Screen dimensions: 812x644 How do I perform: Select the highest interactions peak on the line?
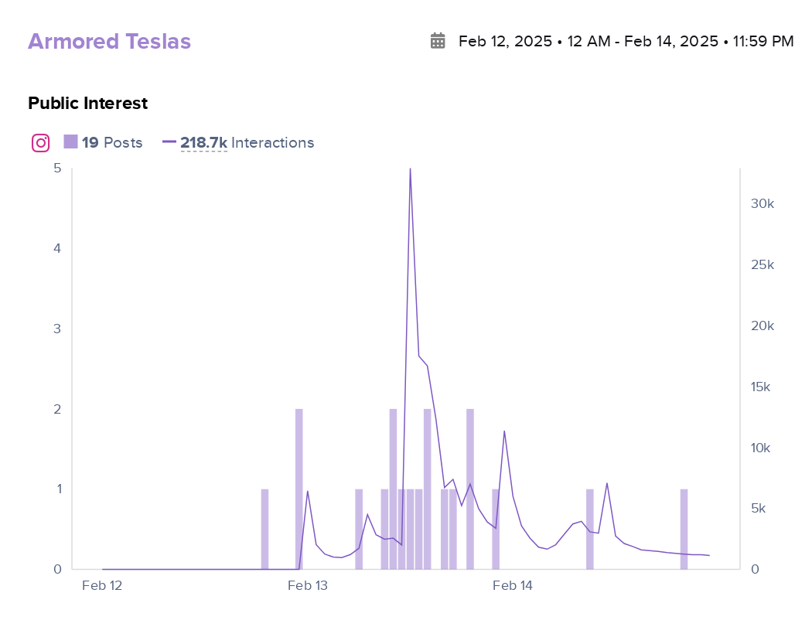click(x=410, y=169)
